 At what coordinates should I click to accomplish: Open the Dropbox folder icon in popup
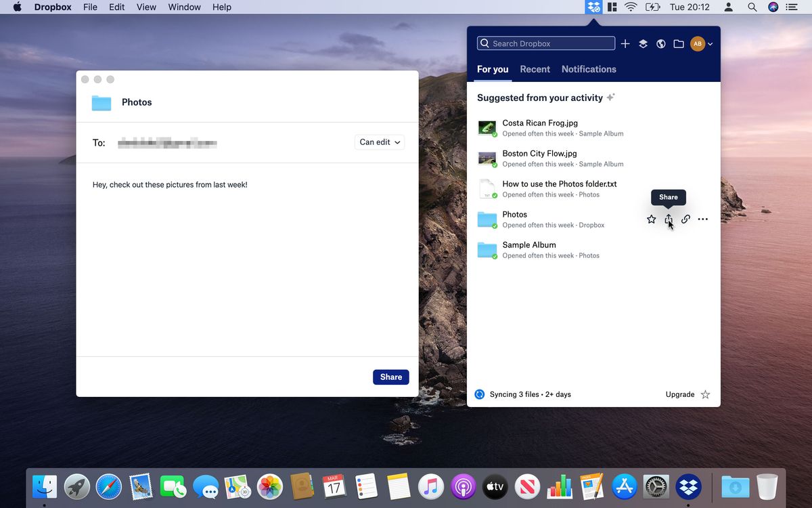coord(679,43)
